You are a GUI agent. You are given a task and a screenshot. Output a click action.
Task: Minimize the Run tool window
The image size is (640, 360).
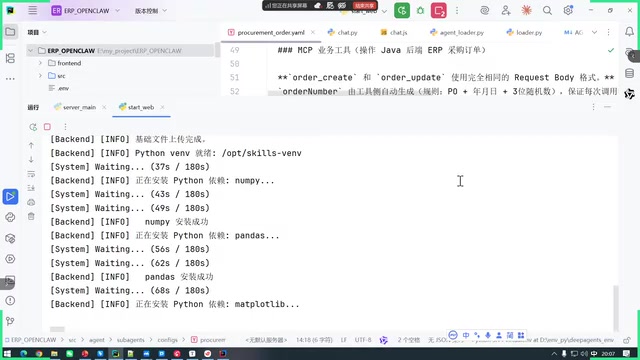608,107
